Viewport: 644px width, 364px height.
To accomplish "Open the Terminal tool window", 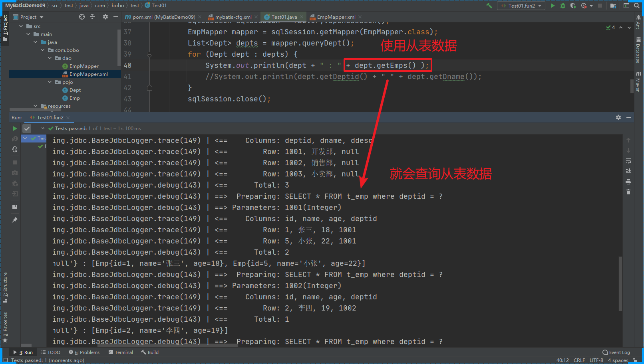I will pos(121,352).
